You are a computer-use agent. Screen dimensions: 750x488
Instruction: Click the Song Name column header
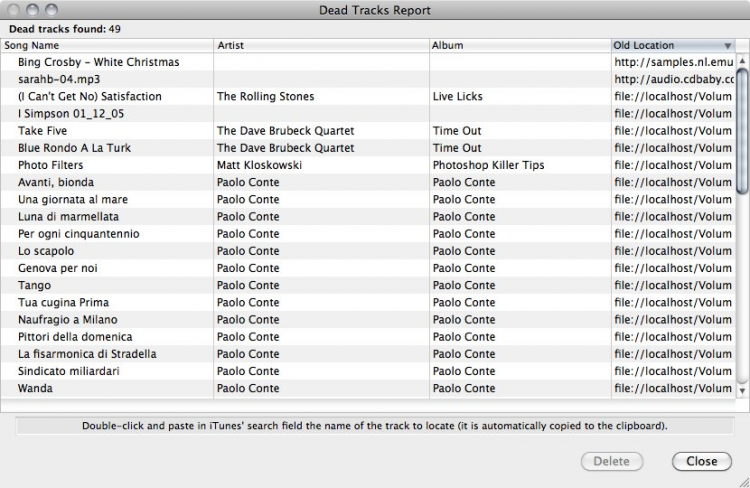point(107,45)
